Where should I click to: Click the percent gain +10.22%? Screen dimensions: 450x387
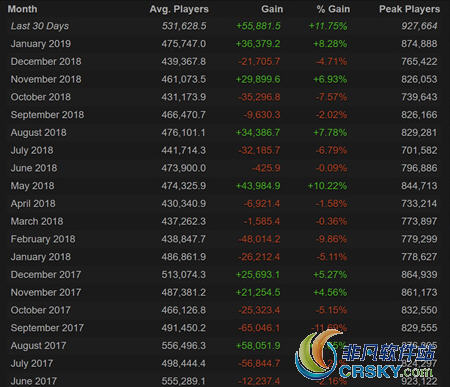[x=327, y=186]
